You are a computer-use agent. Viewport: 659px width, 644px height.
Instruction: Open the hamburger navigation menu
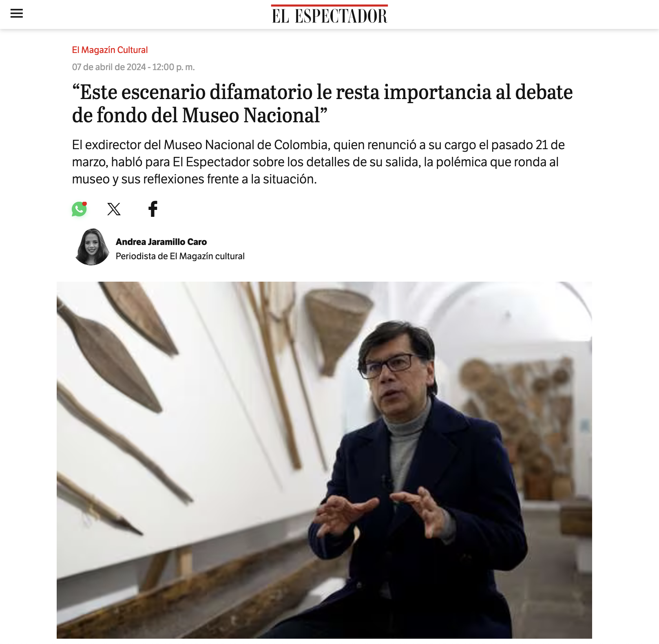(17, 13)
